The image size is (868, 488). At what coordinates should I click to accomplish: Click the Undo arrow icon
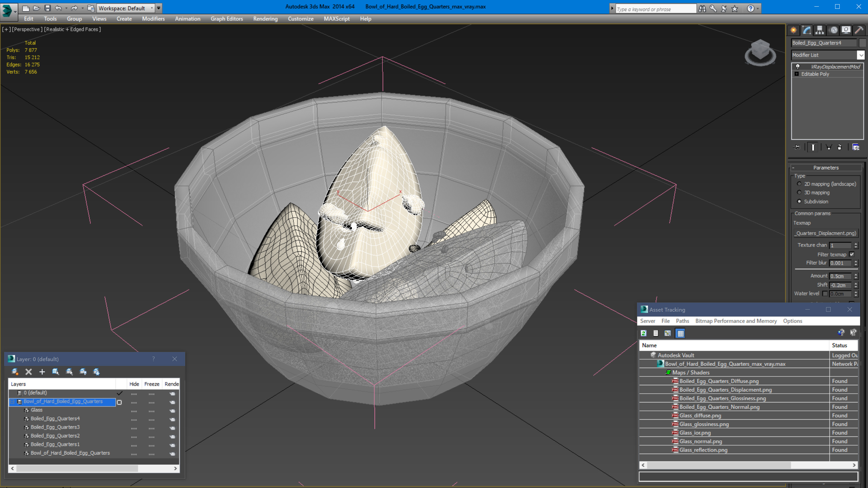click(x=58, y=8)
